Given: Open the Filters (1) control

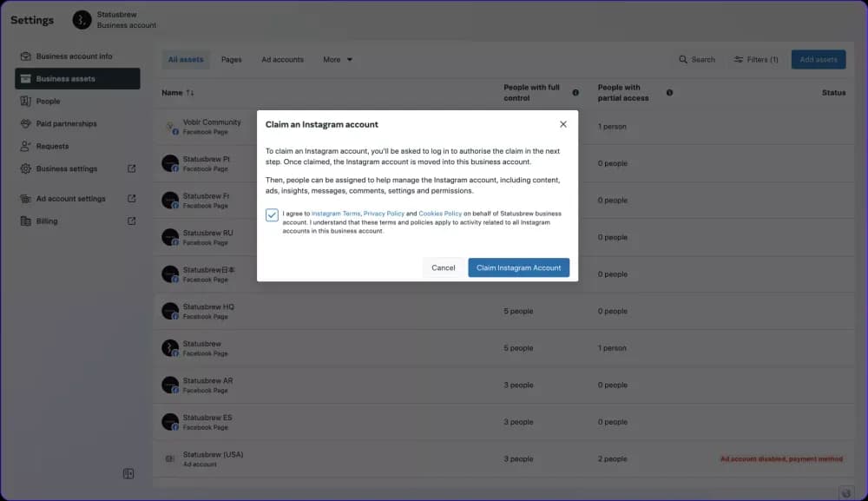Looking at the screenshot, I should 756,60.
